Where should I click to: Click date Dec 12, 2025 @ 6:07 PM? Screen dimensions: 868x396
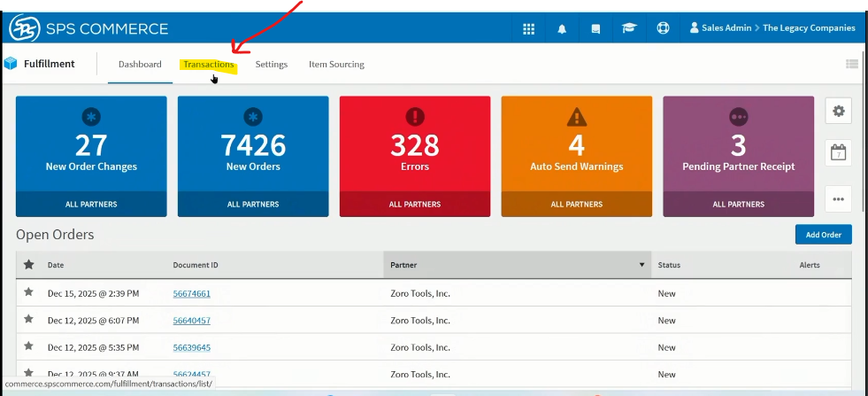click(93, 321)
